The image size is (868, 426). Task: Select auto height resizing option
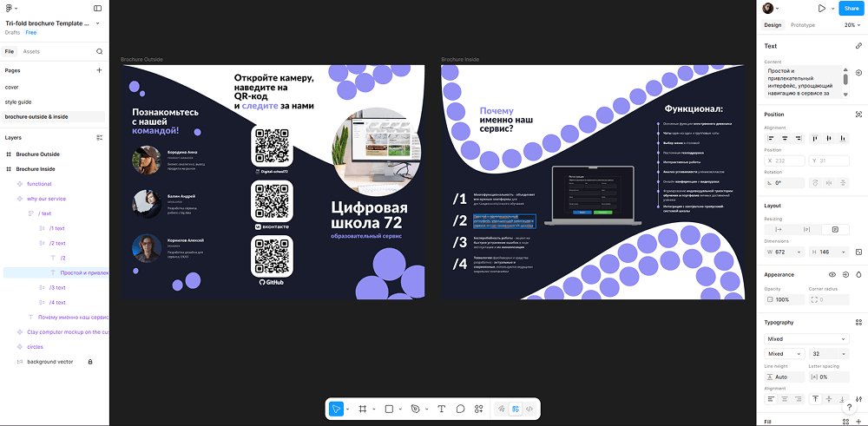pos(806,229)
